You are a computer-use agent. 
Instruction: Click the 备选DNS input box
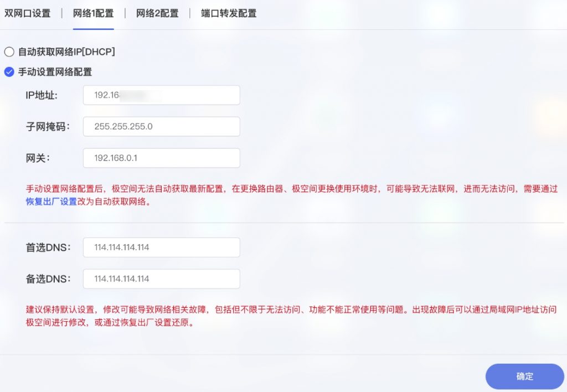pyautogui.click(x=161, y=278)
